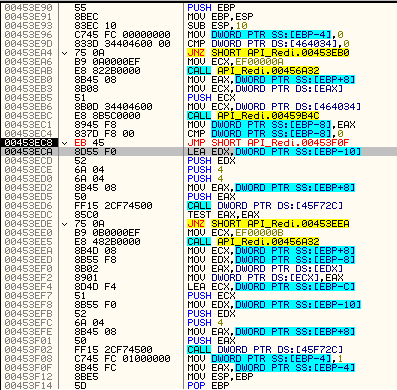Select JMP SHORT API_Redi.00453F0F instruction
The image size is (397, 390).
[268, 142]
